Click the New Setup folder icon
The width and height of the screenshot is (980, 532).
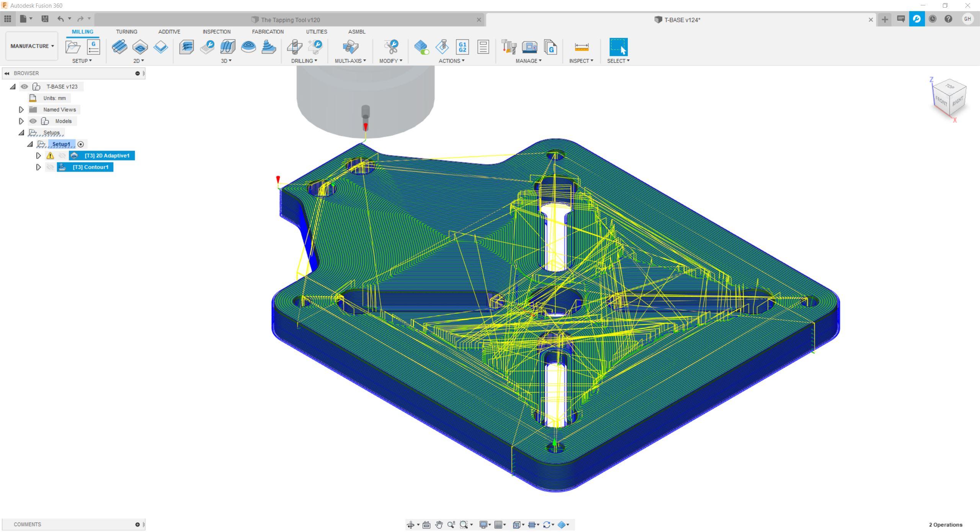[x=73, y=47]
